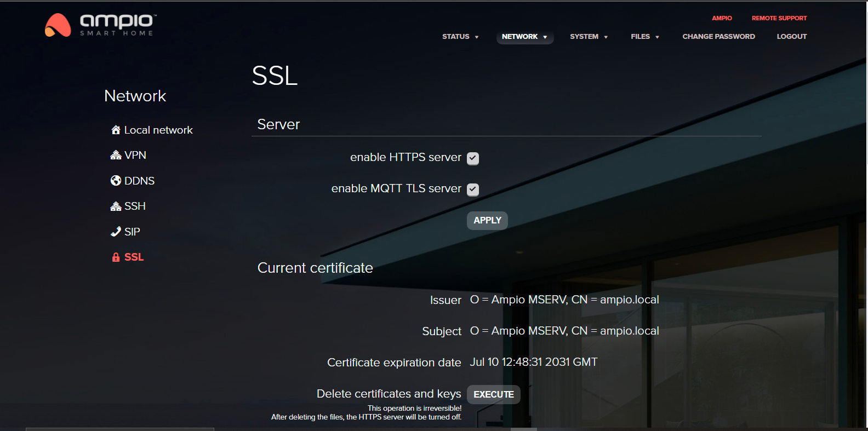The width and height of the screenshot is (868, 431).
Task: Open the FILES menu
Action: 645,37
